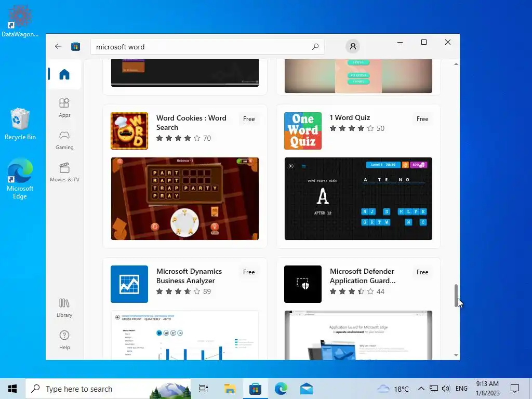The image size is (532, 399).
Task: Open the Library in sidebar
Action: 64,308
